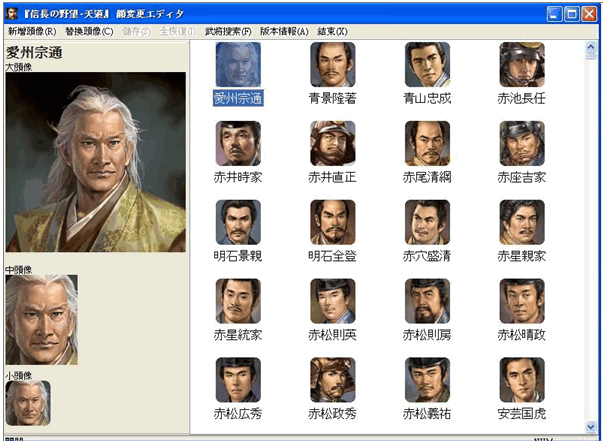Select the 赤座吉家 portrait icon
This screenshot has height=441, width=603.
pyautogui.click(x=522, y=143)
